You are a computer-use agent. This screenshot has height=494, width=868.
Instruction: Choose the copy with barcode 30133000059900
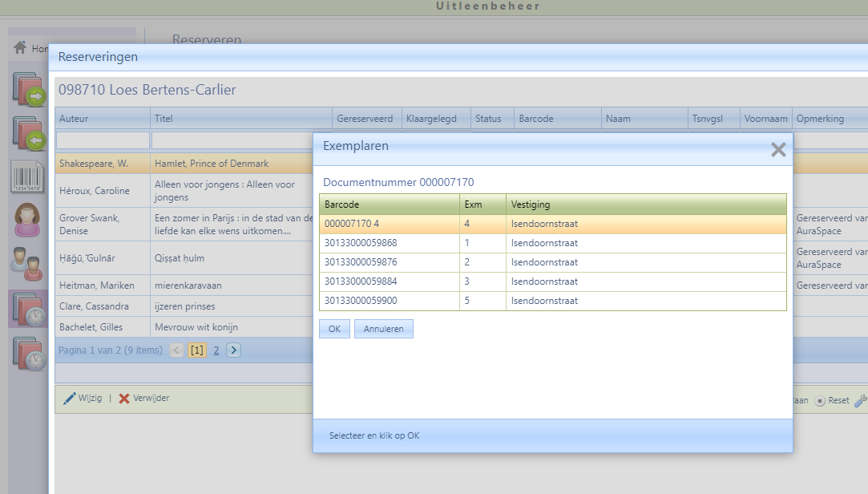tap(361, 301)
